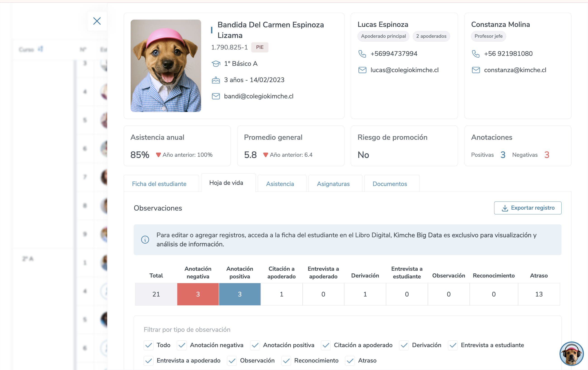
Task: Click the student profile photo
Action: 166,66
